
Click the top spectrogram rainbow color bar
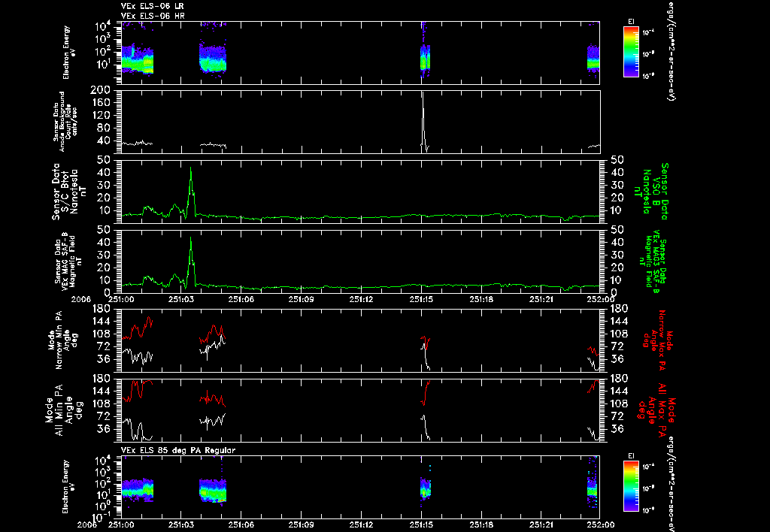[x=632, y=52]
